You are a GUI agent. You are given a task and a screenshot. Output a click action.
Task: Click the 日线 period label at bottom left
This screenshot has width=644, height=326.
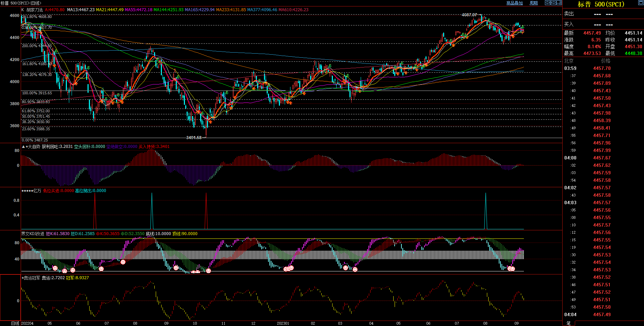pyautogui.click(x=15, y=323)
